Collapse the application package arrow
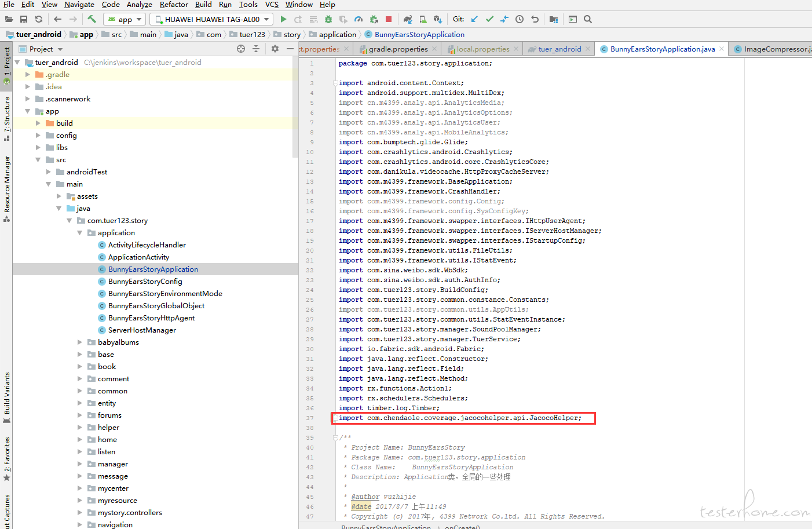Image resolution: width=812 pixels, height=529 pixels. [x=79, y=232]
